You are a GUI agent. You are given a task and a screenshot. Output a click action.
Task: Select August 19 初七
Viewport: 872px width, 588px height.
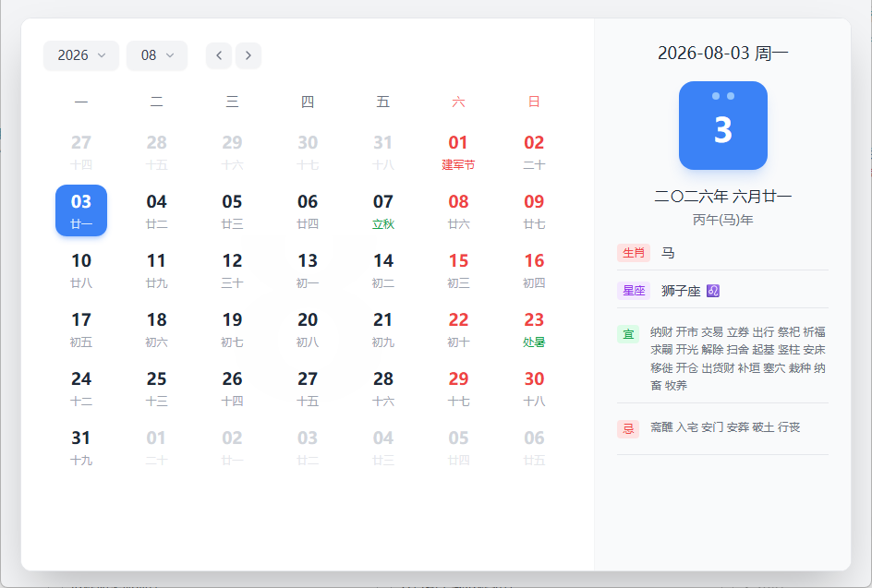pos(232,329)
